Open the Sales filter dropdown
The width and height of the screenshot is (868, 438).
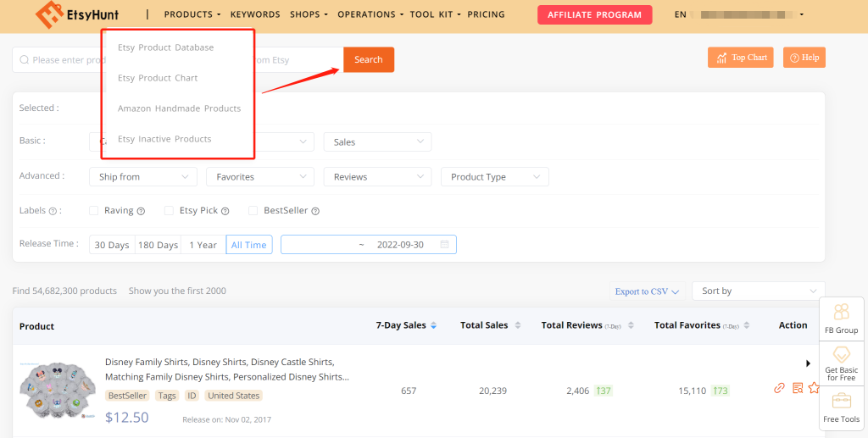click(x=377, y=142)
